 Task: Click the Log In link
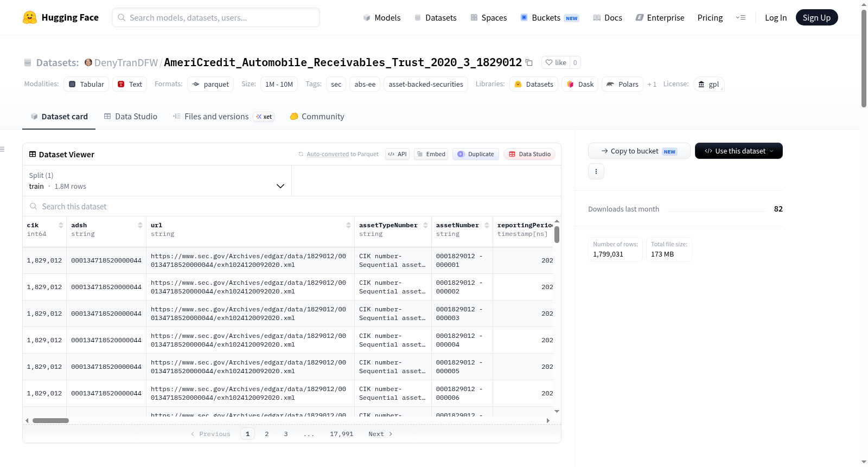click(x=775, y=17)
